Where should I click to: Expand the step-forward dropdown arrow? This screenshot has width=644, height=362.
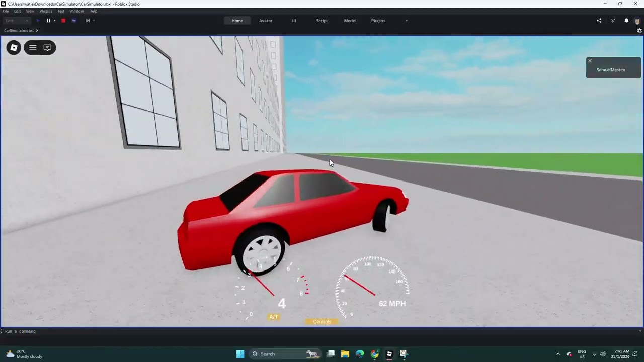[94, 21]
